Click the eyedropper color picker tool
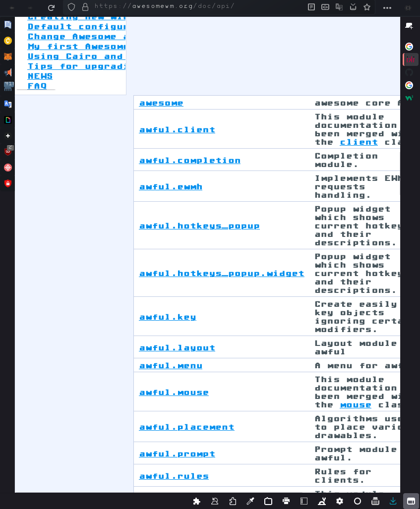Screen dimensions: 420x509 click(250, 501)
